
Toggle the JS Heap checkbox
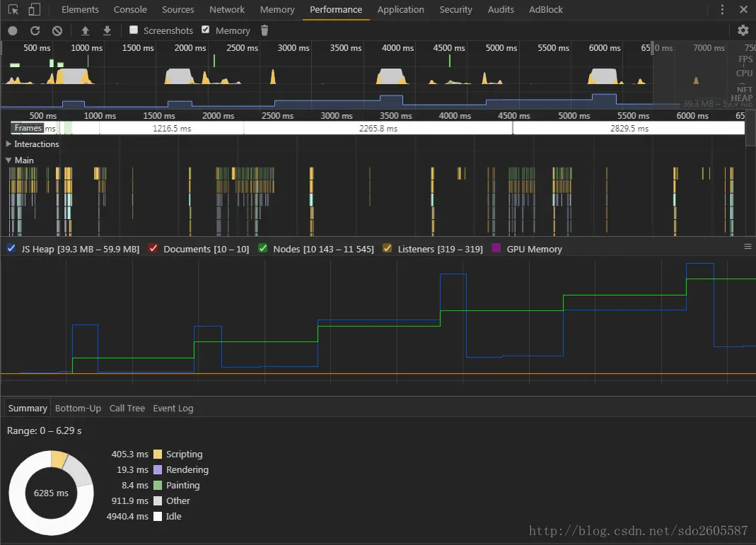[11, 249]
